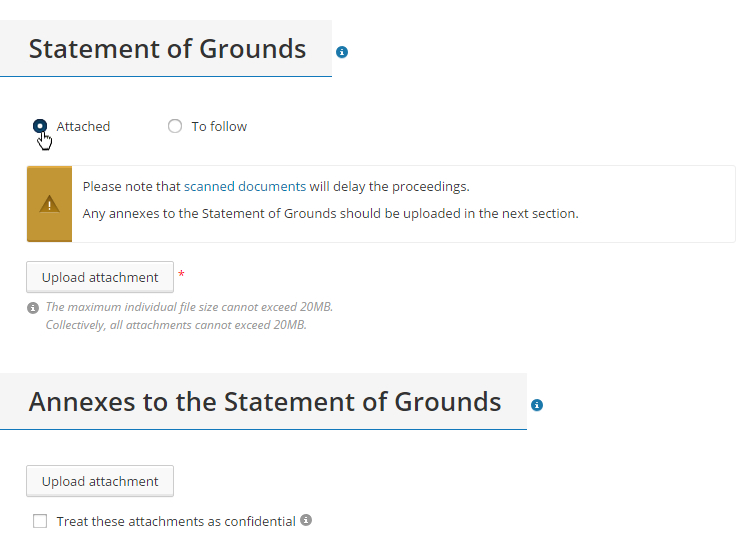750x555 pixels.
Task: Click the collectively all attachments limit text
Action: pyautogui.click(x=176, y=325)
